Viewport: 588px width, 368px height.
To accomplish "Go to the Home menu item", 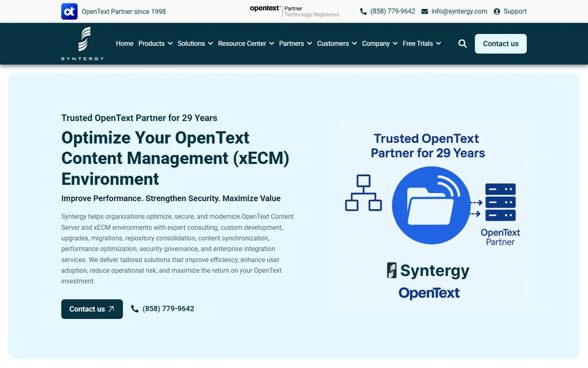I will (x=124, y=44).
